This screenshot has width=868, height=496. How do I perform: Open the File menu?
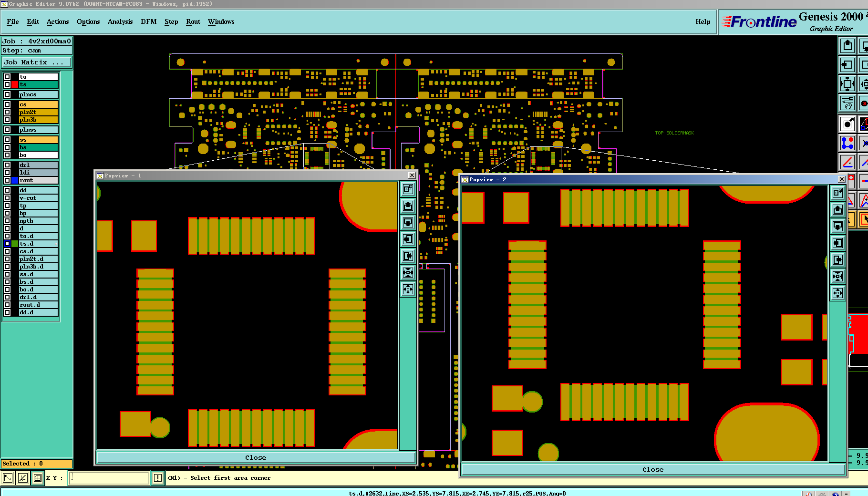point(13,21)
